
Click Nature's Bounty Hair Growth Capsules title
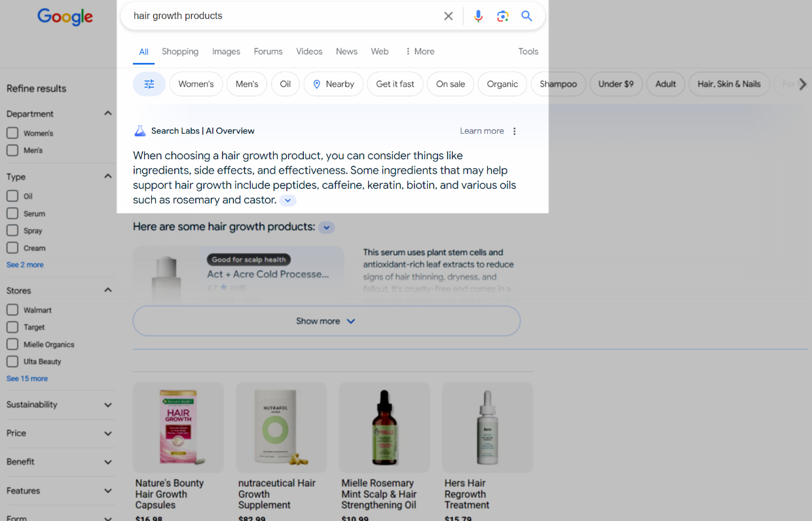170,494
